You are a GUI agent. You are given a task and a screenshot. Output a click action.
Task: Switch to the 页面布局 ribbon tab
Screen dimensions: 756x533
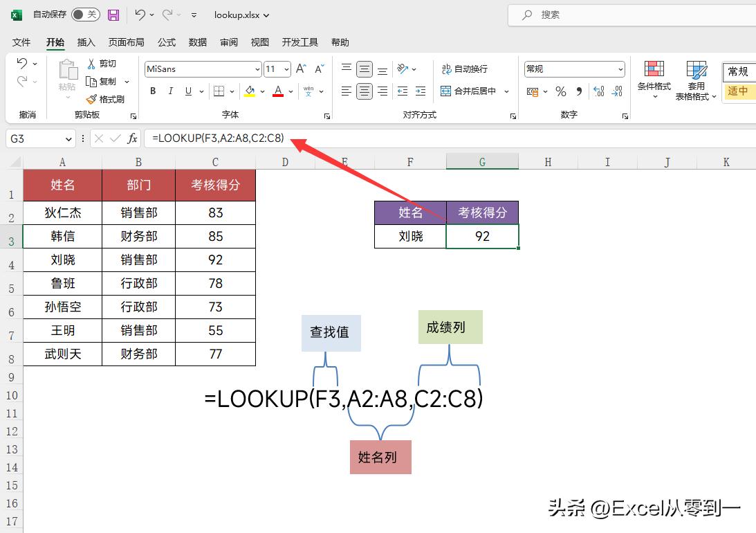click(126, 42)
